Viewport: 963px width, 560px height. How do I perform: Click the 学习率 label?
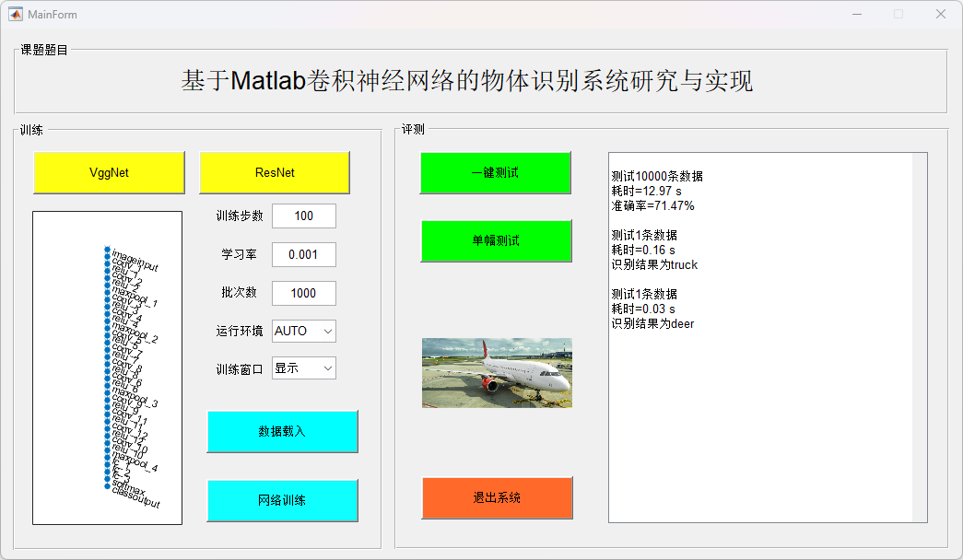coord(239,254)
